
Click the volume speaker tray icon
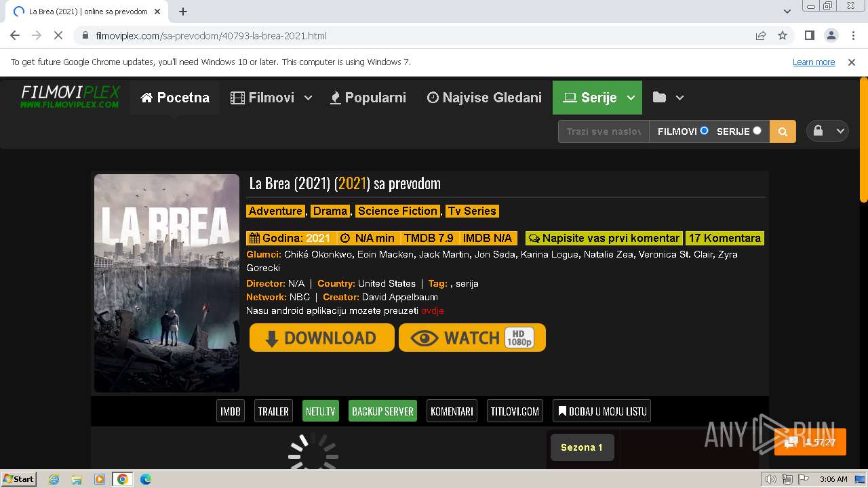click(771, 479)
